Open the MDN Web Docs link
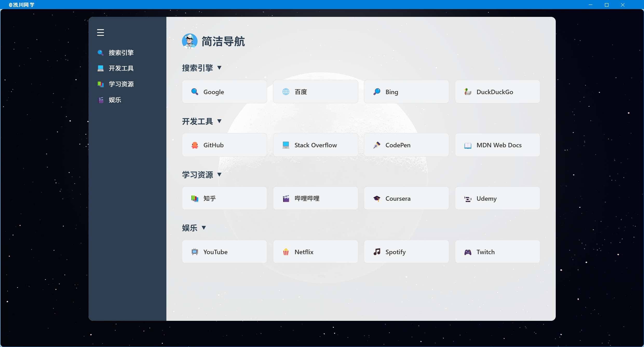644x347 pixels. [x=498, y=145]
